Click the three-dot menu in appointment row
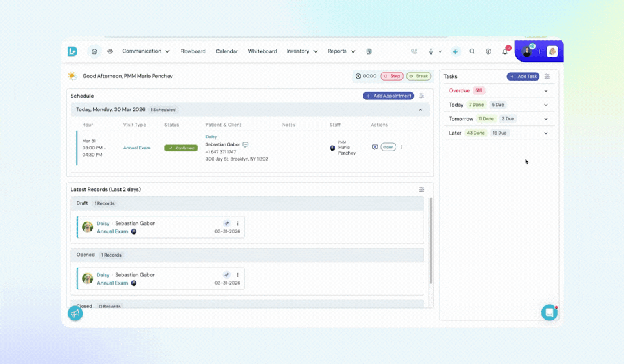 point(402,147)
